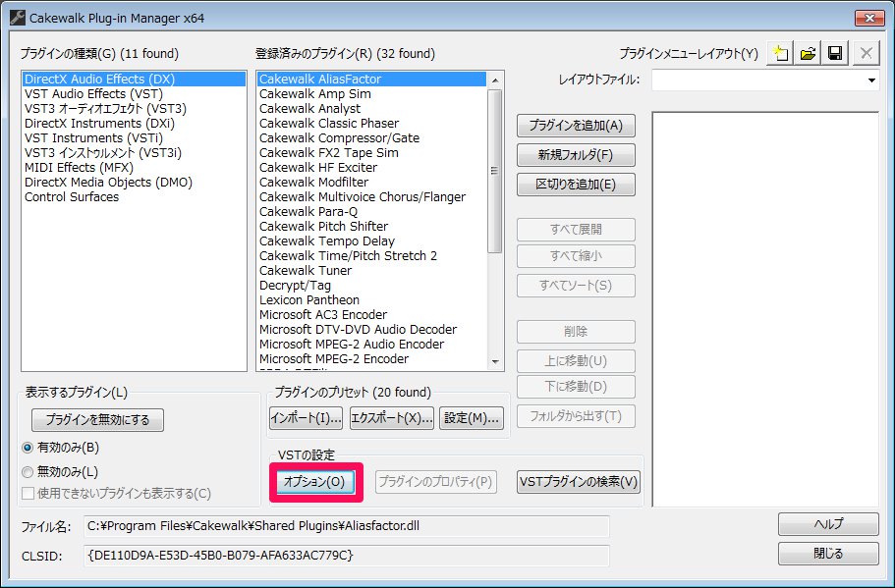Click the wrench icon in title bar
This screenshot has width=895, height=588.
coord(17,18)
